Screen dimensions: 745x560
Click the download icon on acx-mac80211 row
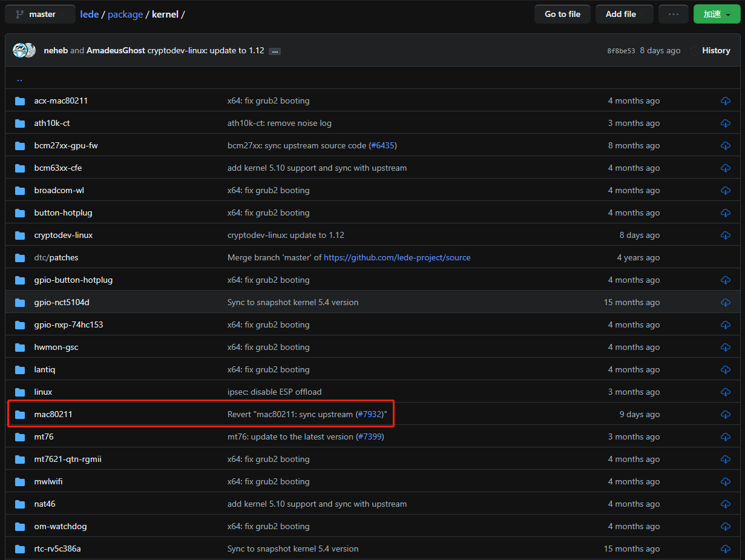[x=725, y=100]
